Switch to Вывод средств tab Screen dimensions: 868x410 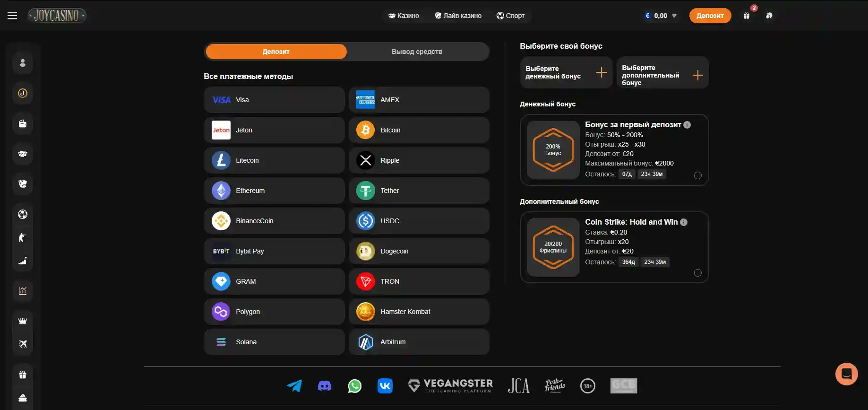417,52
